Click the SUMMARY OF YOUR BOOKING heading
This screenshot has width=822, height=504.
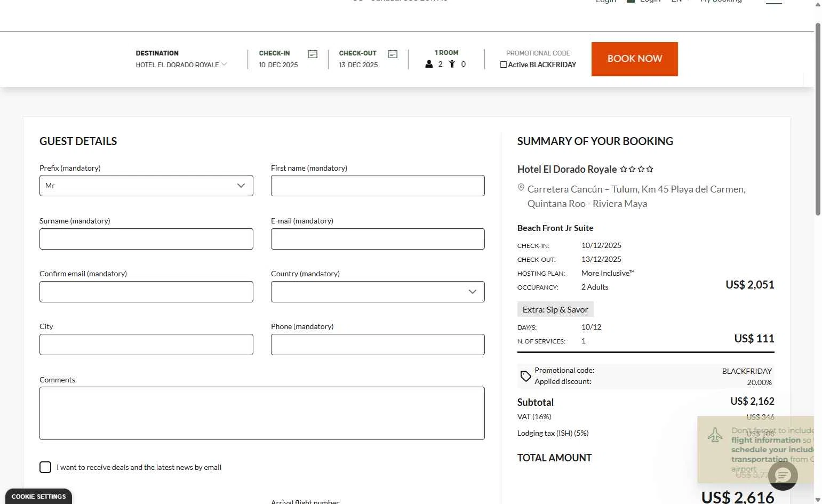point(595,141)
